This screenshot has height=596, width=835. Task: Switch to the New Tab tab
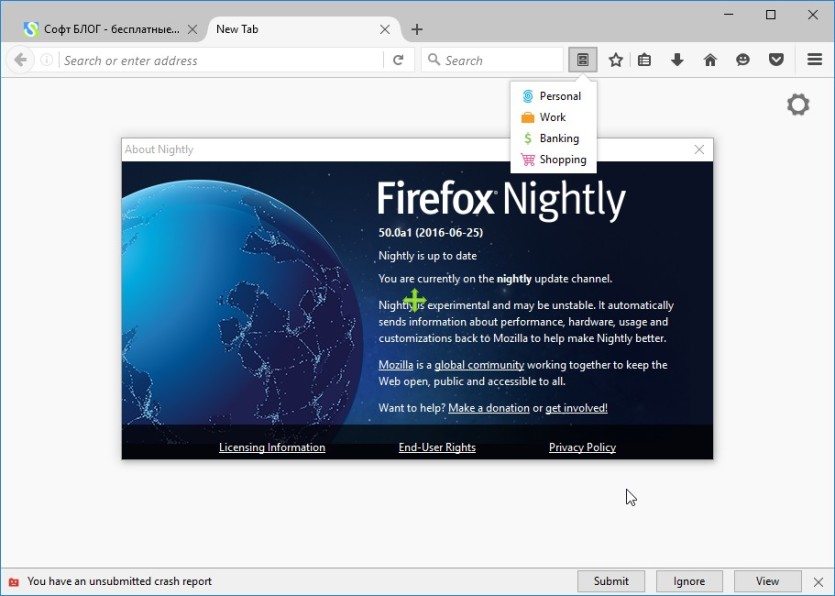tap(302, 29)
